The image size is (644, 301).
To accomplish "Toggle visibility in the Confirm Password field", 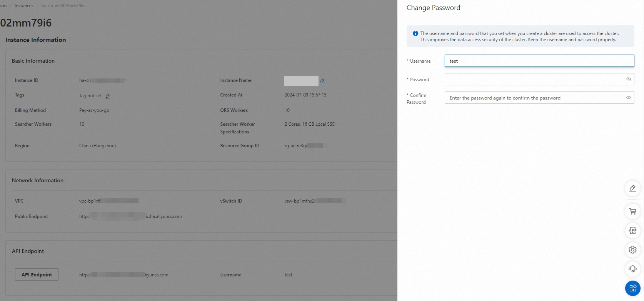I will click(x=629, y=98).
